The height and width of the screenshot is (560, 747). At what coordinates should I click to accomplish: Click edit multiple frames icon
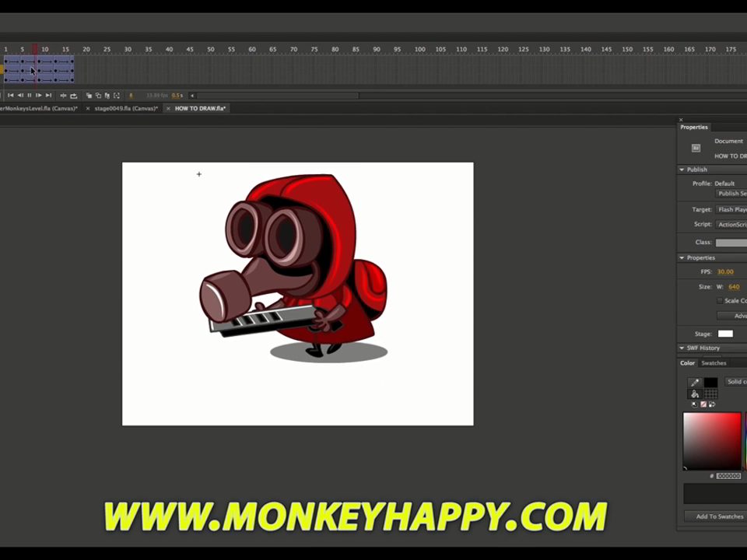(107, 96)
